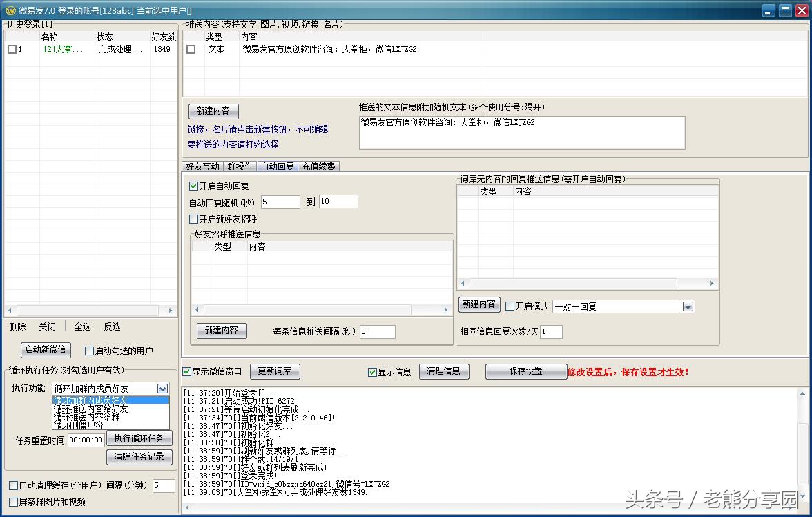This screenshot has height=517, width=812.
Task: Click history login list horizontal scrollbar track
Action: (90, 310)
